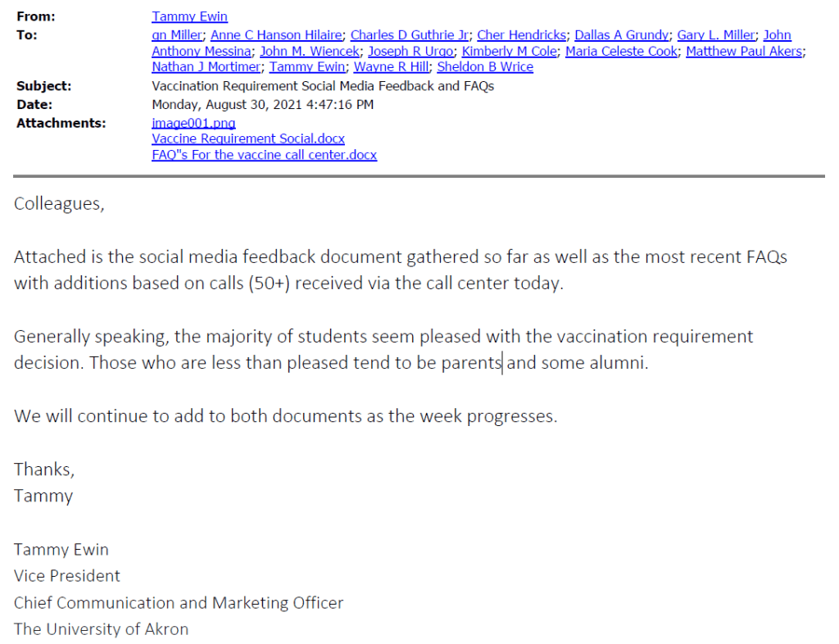Click recipient Anne C Hanson Hilaire

pyautogui.click(x=276, y=35)
